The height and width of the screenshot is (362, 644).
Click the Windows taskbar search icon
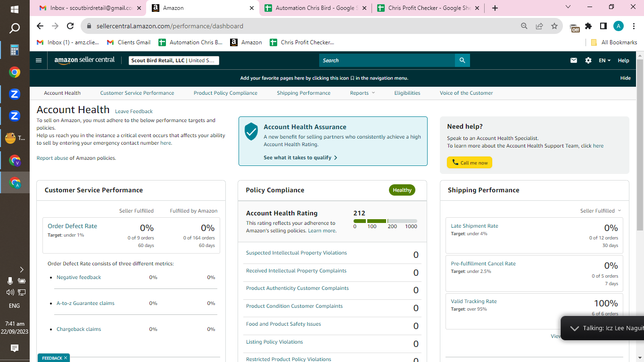pyautogui.click(x=15, y=29)
